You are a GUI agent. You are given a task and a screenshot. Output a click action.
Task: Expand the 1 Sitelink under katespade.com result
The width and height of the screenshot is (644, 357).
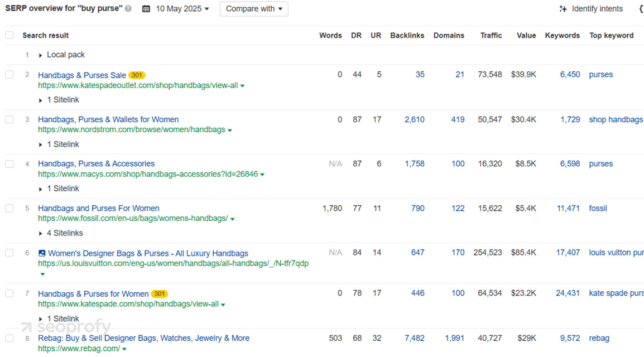(x=40, y=319)
